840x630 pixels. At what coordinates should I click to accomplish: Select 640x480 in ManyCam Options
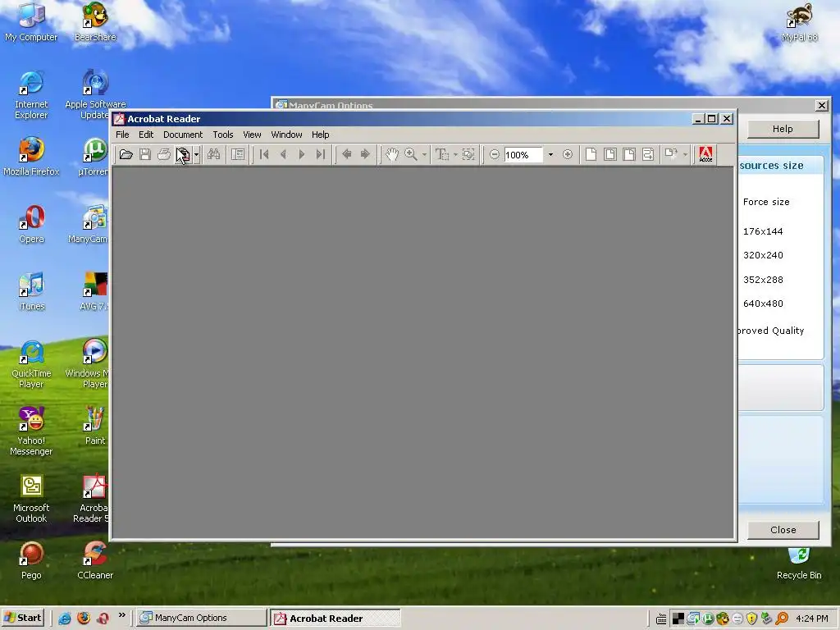tap(763, 304)
